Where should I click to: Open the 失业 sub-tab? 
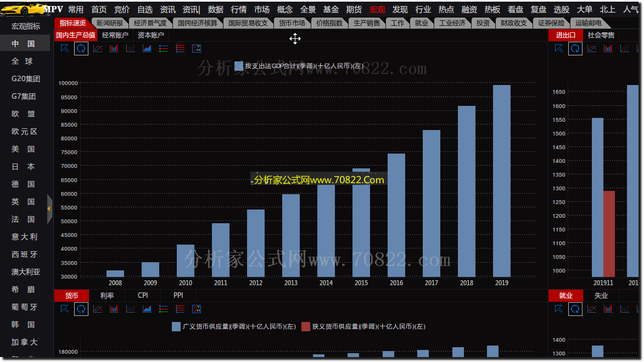[601, 296]
